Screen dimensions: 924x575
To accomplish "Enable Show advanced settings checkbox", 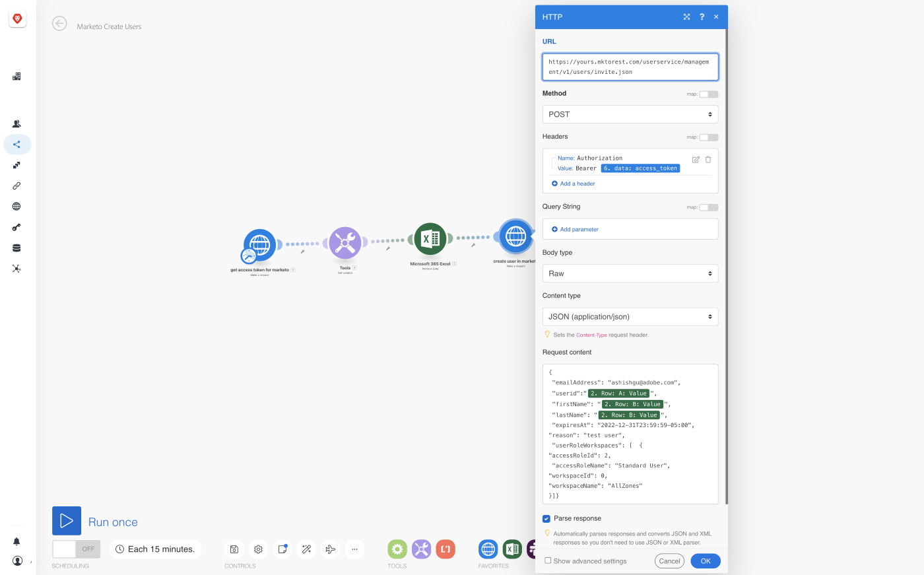I will tap(548, 560).
